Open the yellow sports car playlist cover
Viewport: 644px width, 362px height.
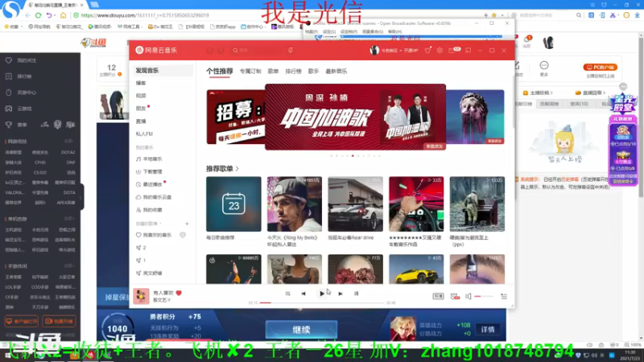(x=416, y=269)
